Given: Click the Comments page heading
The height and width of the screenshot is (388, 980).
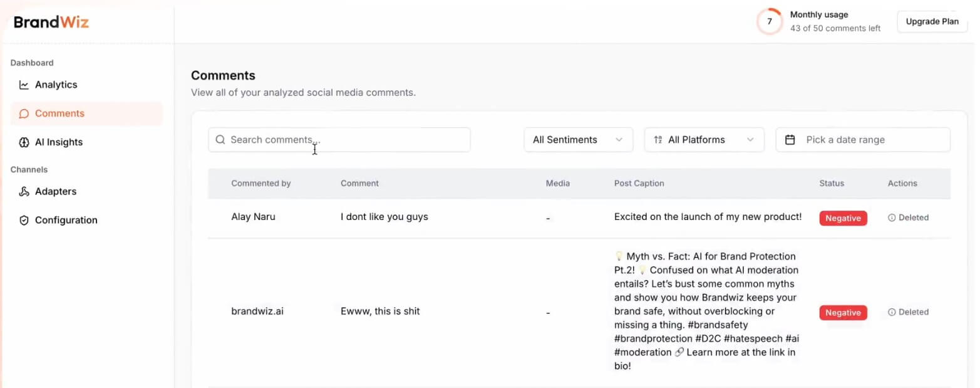Looking at the screenshot, I should click(x=223, y=75).
